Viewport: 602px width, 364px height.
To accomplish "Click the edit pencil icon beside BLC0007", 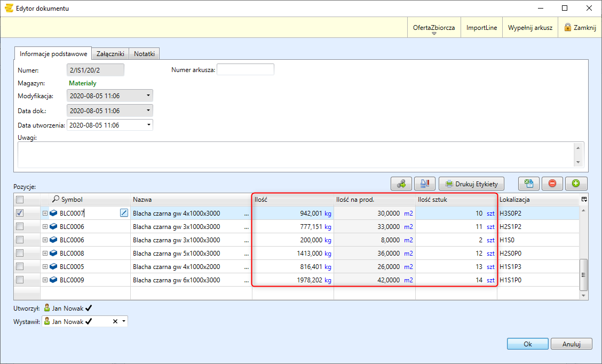I will [124, 213].
